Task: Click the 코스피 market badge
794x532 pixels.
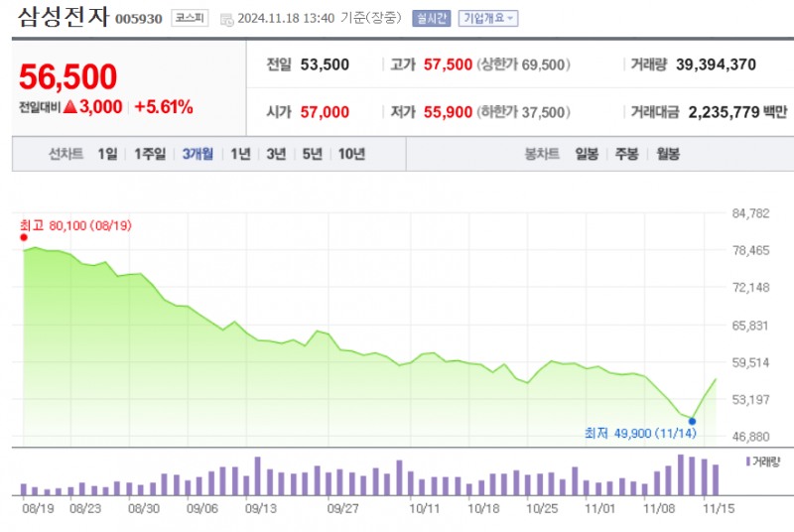Action: click(x=190, y=18)
